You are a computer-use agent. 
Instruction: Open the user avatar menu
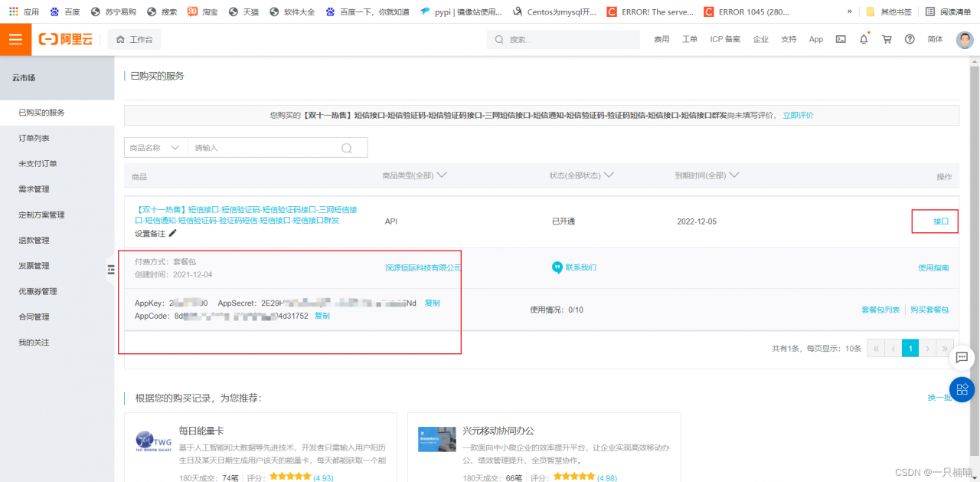coord(965,39)
